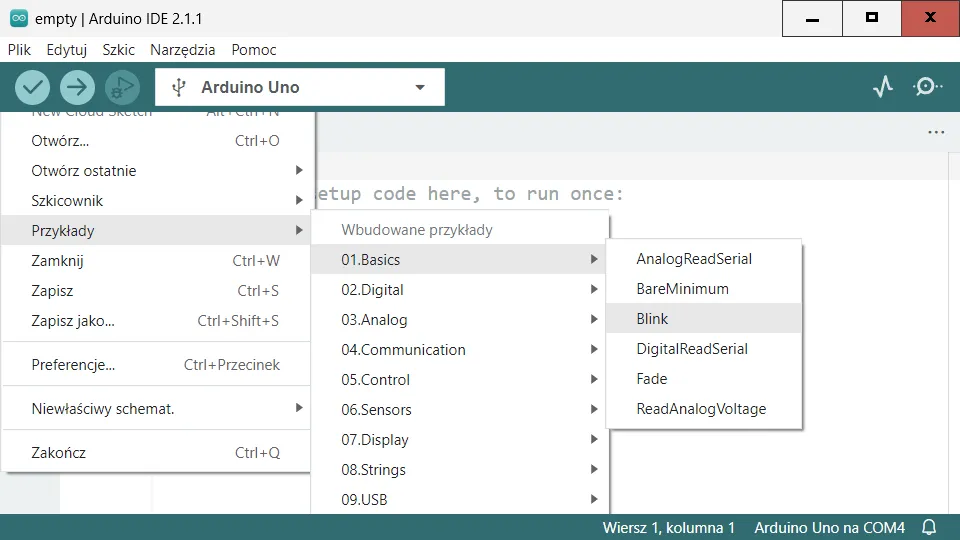Image resolution: width=960 pixels, height=540 pixels.
Task: Open the ReadAnalogVoltage example
Action: tap(703, 409)
